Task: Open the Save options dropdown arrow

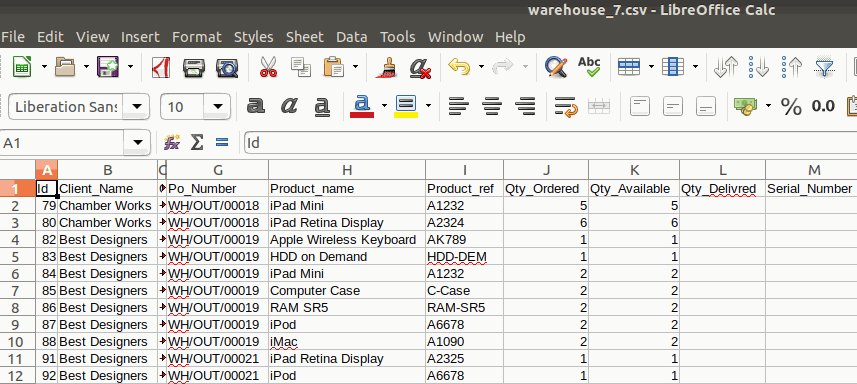Action: pos(130,67)
